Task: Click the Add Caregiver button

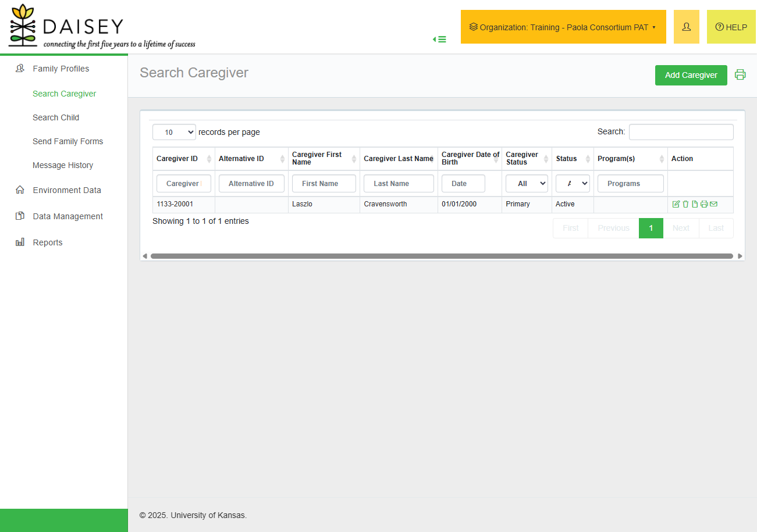Action: click(691, 75)
